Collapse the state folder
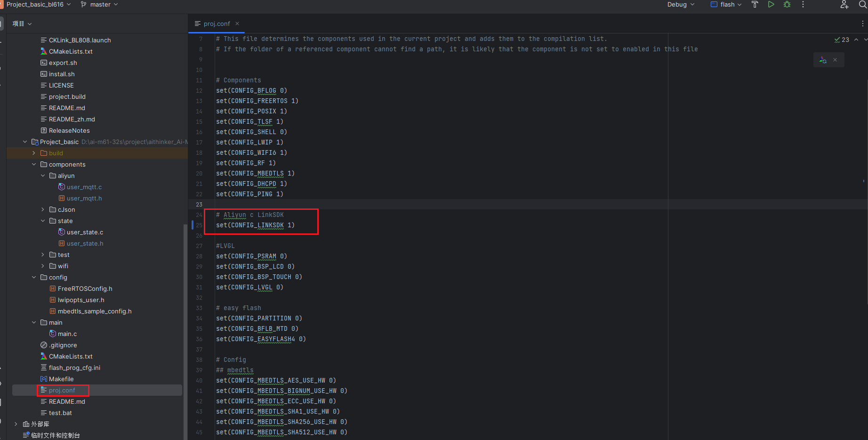This screenshot has width=868, height=440. 43,221
